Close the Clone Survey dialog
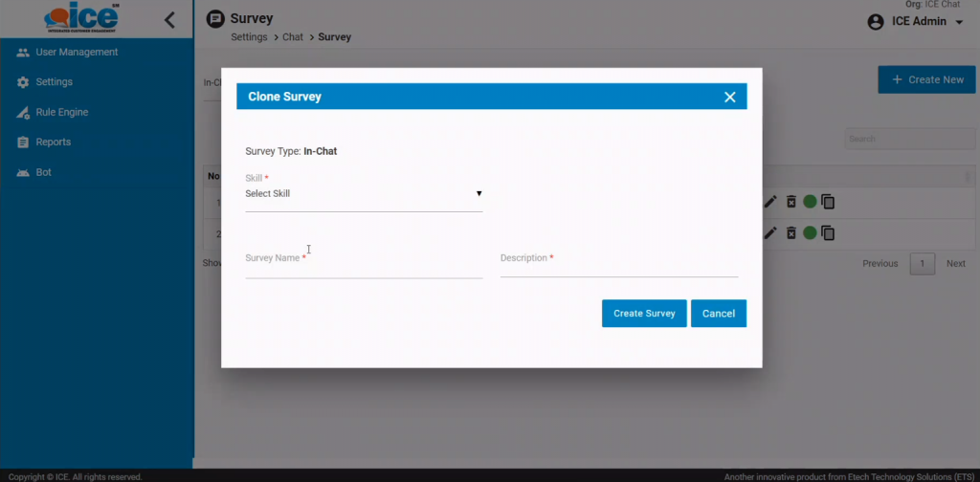This screenshot has width=980, height=482. coord(729,97)
